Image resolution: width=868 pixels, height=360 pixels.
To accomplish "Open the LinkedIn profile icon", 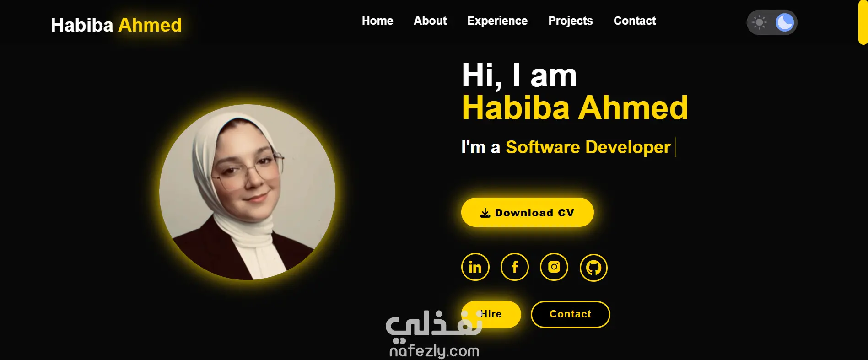I will tap(475, 267).
